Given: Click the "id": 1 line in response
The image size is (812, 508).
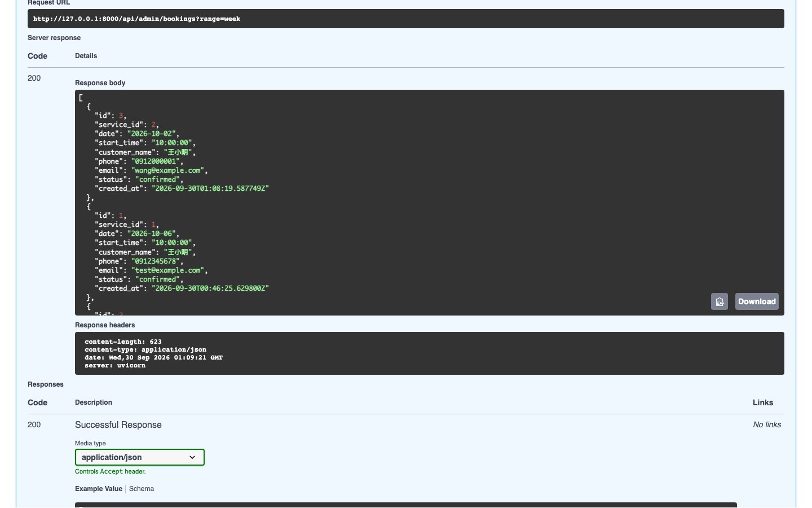Looking at the screenshot, I should tap(111, 216).
